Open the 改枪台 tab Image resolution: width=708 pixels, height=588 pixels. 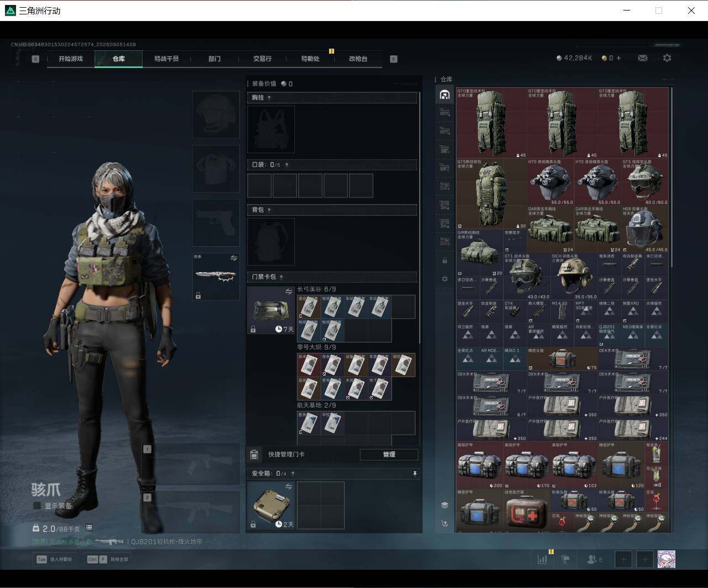coord(358,59)
